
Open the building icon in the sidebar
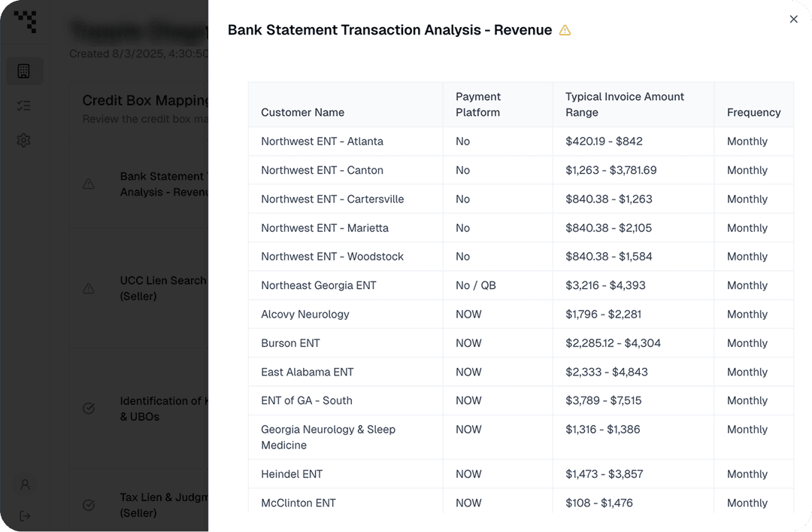(24, 71)
